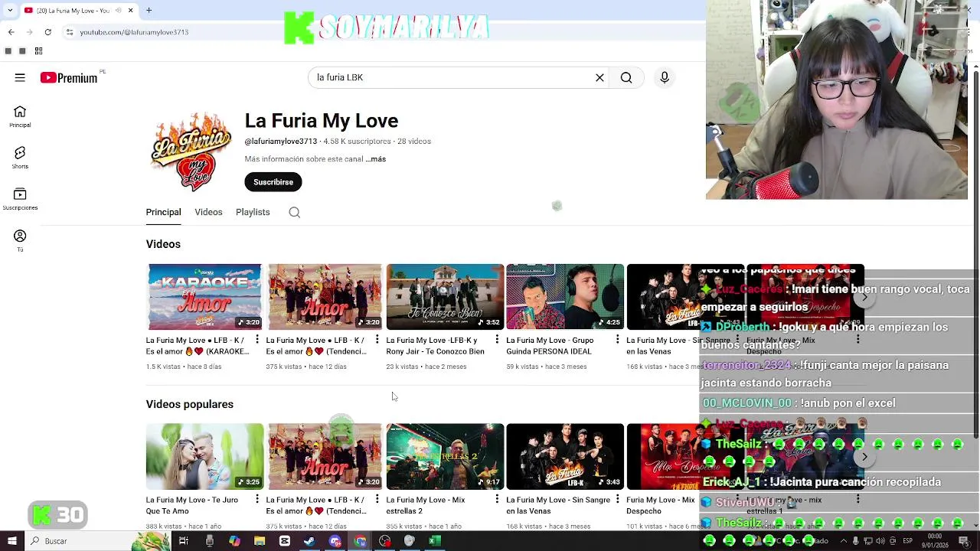This screenshot has height=551, width=980.
Task: Open a new browser tab
Action: (x=149, y=11)
